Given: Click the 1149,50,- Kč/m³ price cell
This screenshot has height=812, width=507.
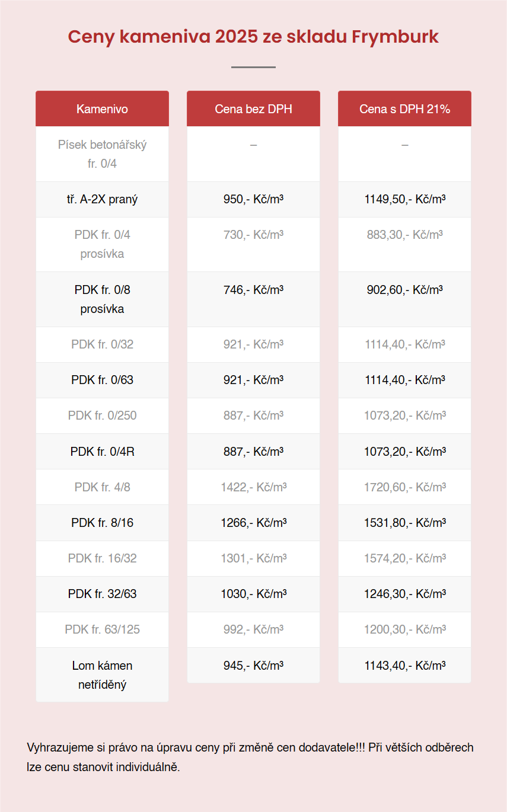Looking at the screenshot, I should point(404,199).
